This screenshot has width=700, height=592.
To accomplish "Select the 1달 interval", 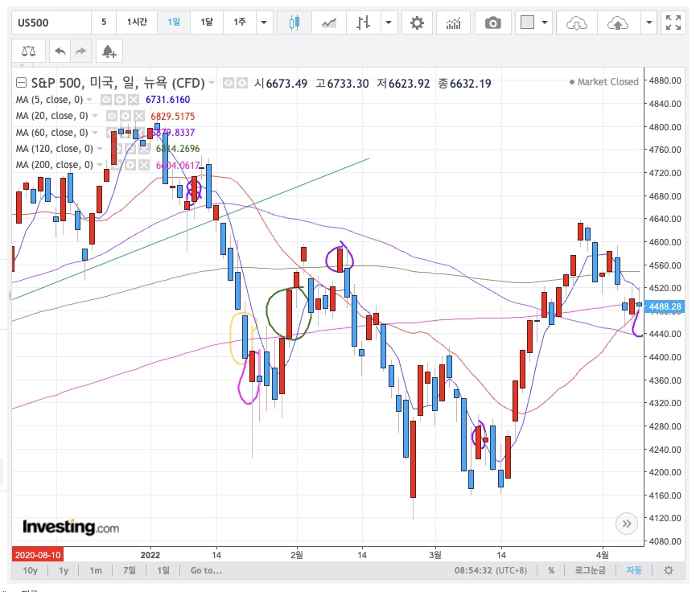I will pyautogui.click(x=207, y=23).
